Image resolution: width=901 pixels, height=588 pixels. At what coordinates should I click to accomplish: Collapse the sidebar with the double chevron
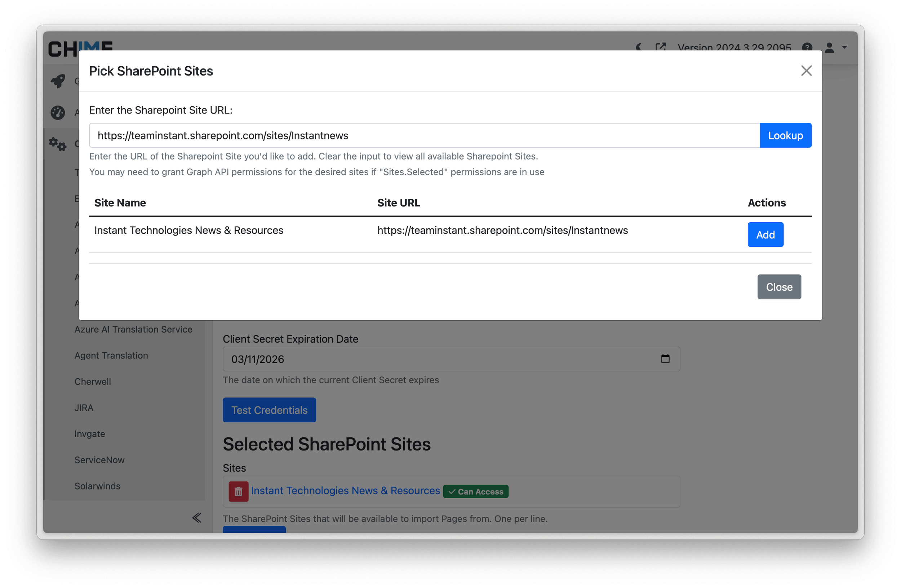(196, 518)
